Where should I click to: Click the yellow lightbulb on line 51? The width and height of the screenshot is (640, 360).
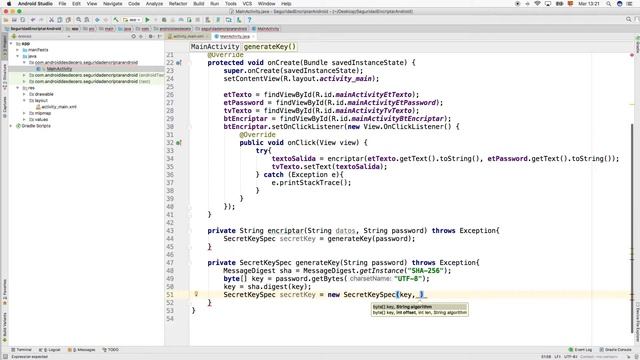[196, 294]
